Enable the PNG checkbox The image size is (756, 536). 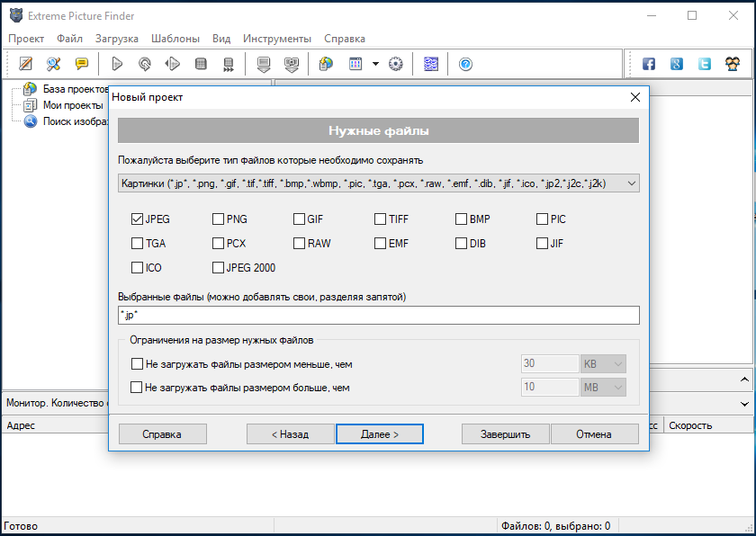(x=218, y=219)
